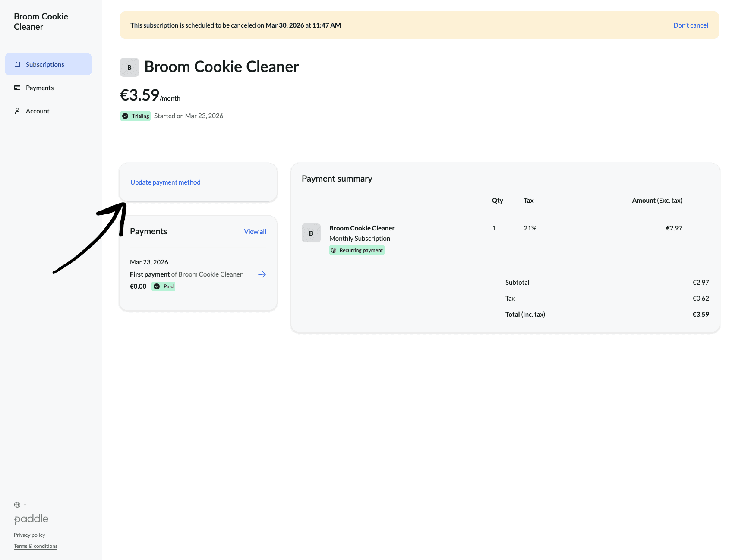Open the language selector chevron dropdown
The image size is (729, 560).
pos(25,504)
